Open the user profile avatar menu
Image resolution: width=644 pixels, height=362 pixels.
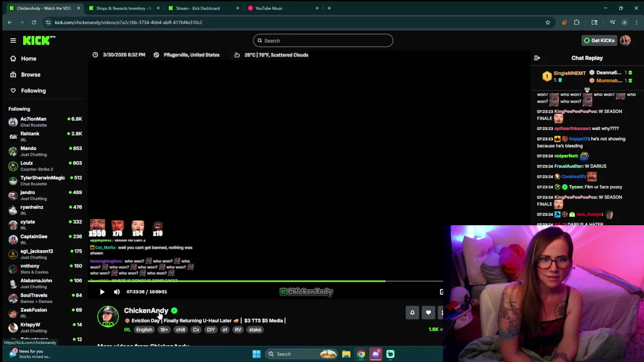(625, 41)
